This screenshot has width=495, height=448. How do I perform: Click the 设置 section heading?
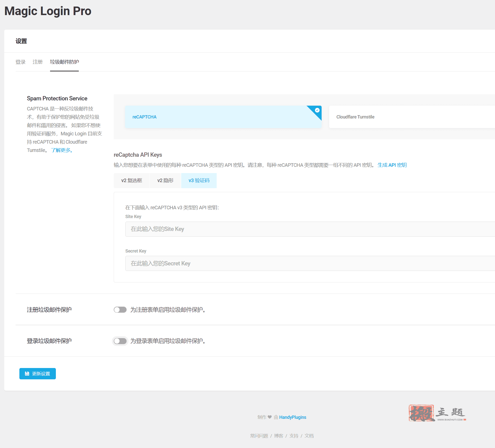tap(21, 41)
